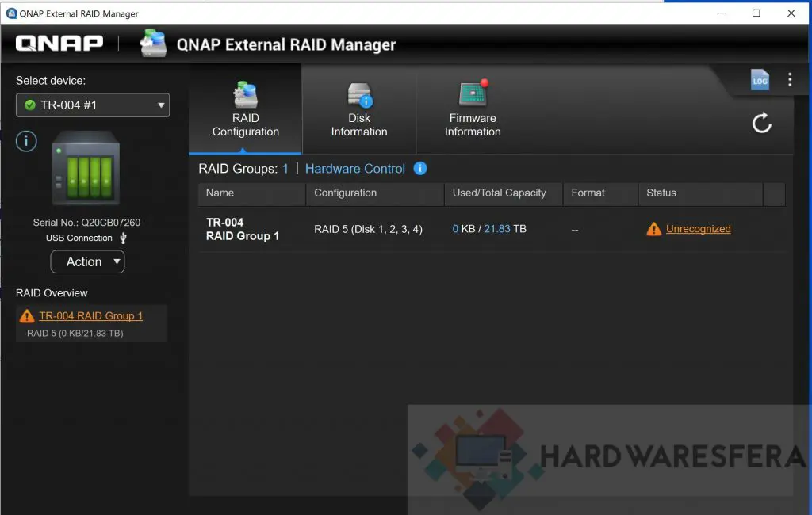Open the LOG viewer icon
Image resolution: width=812 pixels, height=515 pixels.
click(x=760, y=80)
